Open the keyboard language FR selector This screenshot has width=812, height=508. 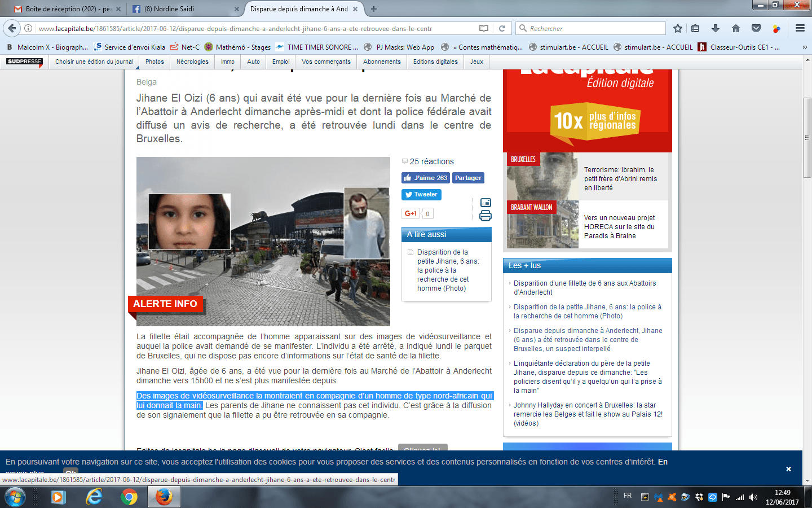tap(628, 496)
